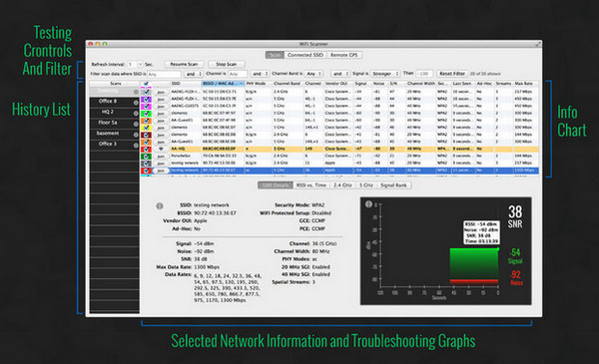Enter full screen with the title bar arrows
Screen dimensions: 599x364
(x=538, y=44)
